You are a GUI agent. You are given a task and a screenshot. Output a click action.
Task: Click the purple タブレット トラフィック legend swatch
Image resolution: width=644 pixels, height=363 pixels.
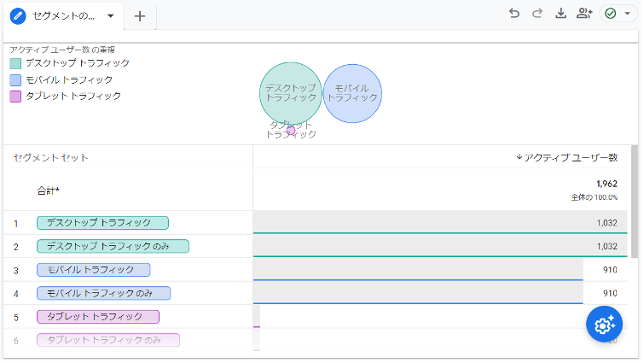(15, 96)
